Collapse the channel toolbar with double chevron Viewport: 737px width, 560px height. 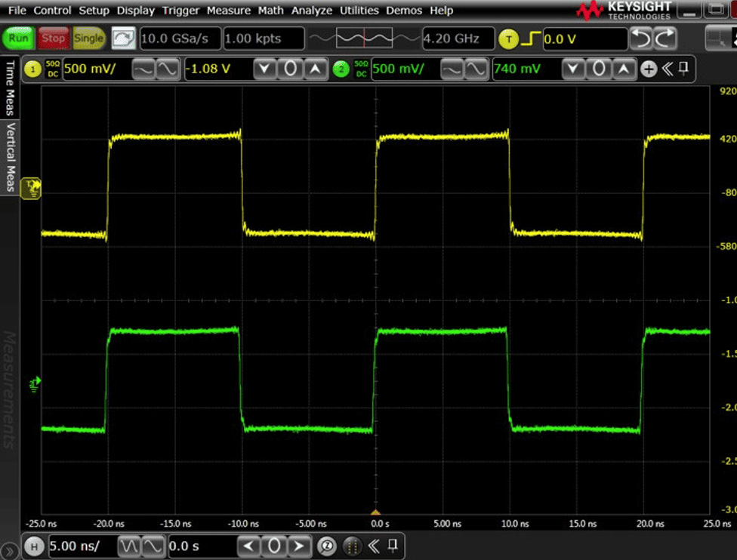coord(667,69)
